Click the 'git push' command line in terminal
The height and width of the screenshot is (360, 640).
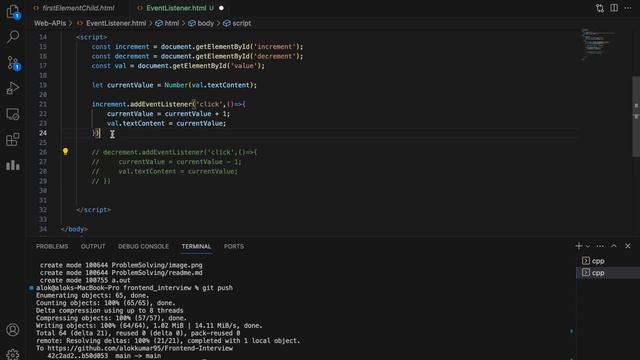click(134, 288)
